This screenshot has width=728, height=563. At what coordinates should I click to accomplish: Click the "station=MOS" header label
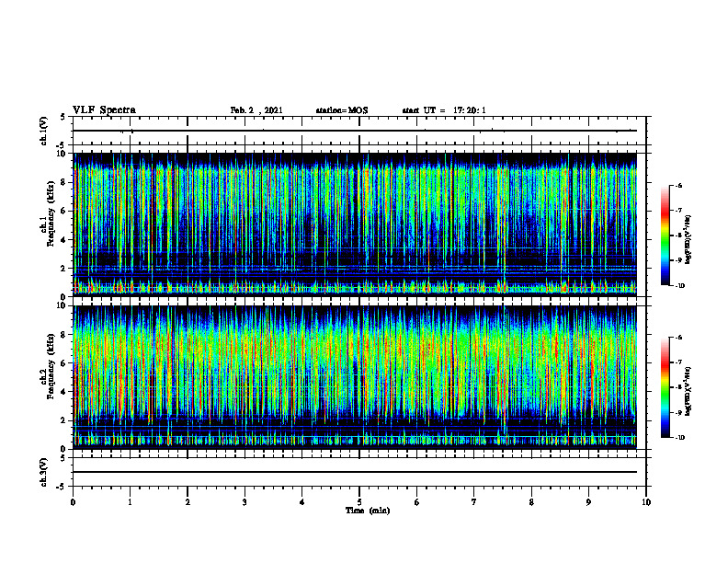342,110
